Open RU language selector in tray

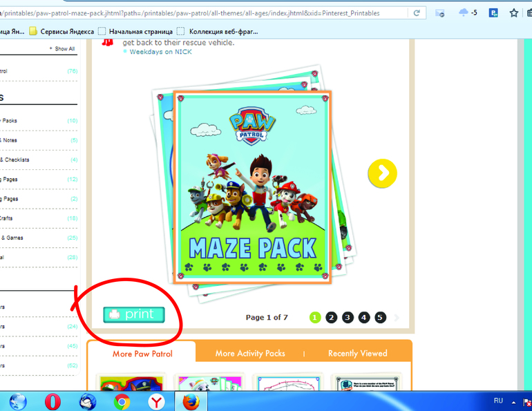pyautogui.click(x=498, y=401)
